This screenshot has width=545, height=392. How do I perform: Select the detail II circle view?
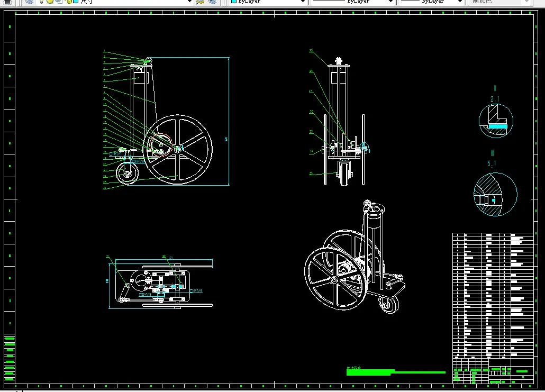tap(496, 121)
